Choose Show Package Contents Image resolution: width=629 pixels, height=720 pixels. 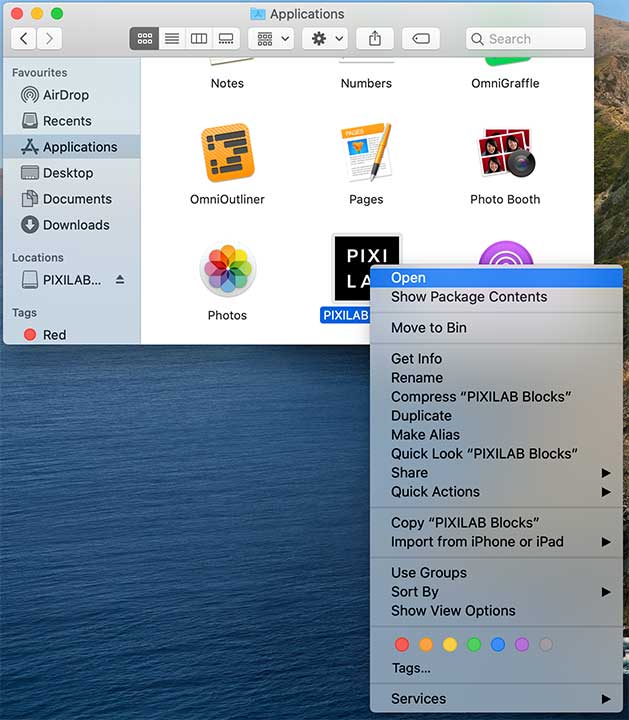pos(496,297)
